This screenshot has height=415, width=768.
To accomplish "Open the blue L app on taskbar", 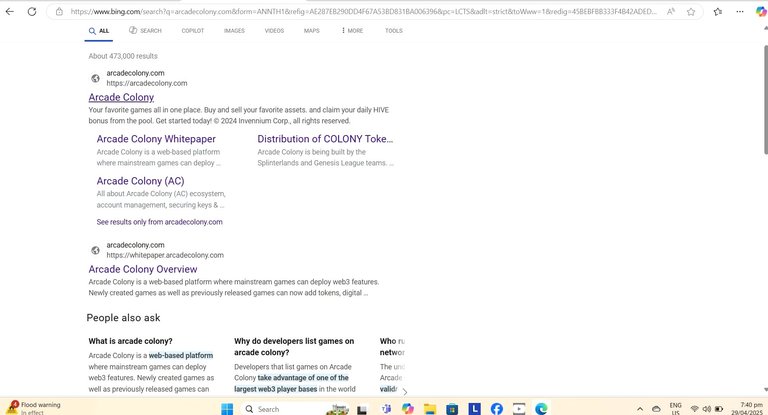I will tap(474, 409).
